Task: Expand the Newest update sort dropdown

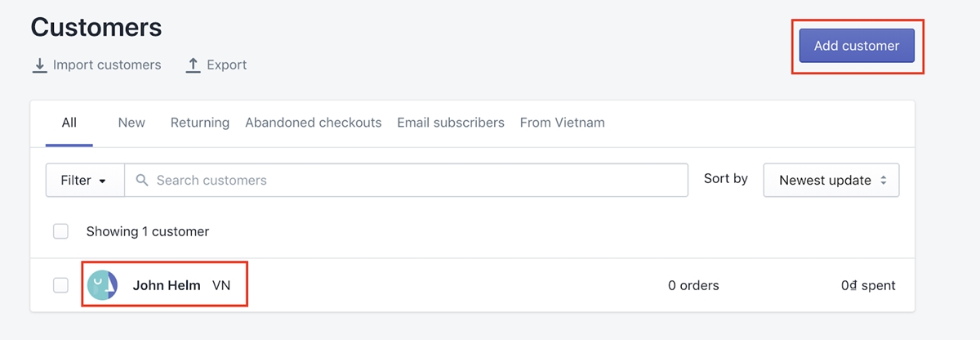Action: pos(831,180)
